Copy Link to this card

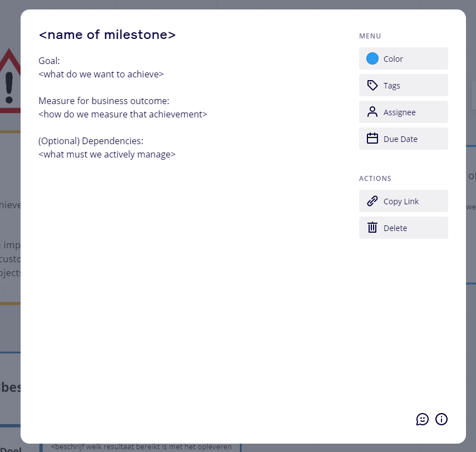click(x=403, y=201)
